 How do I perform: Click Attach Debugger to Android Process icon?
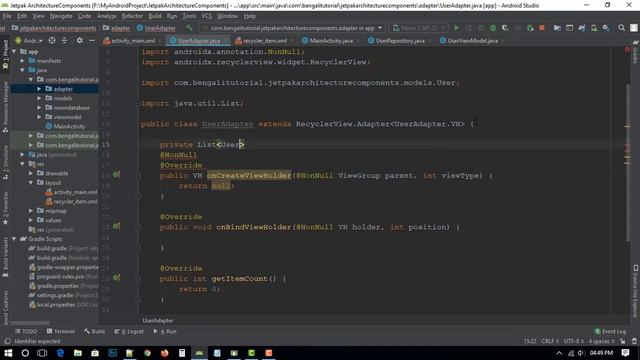530,28
